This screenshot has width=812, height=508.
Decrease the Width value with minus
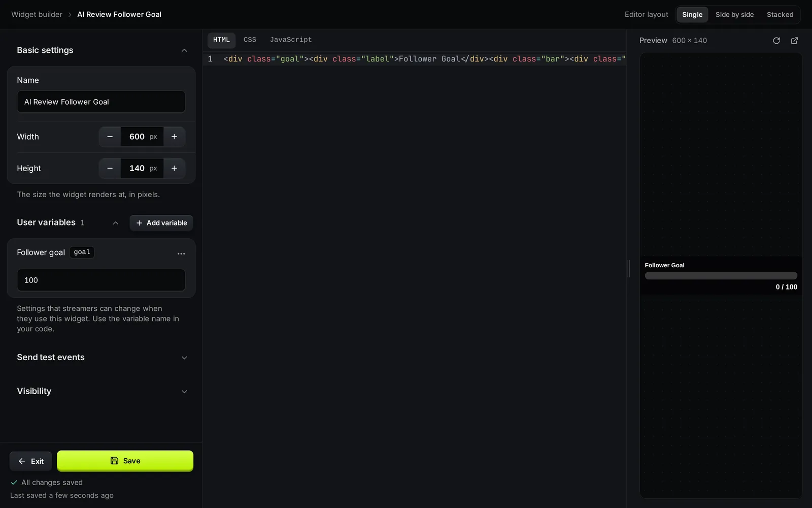(110, 137)
